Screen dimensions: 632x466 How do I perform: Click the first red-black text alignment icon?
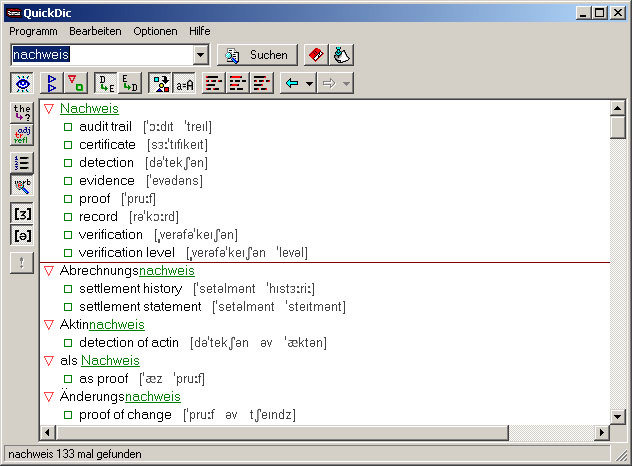214,83
